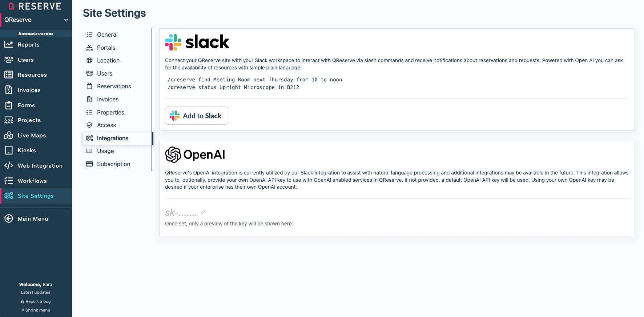
Task: Open the Subscription settings tab
Action: pyautogui.click(x=113, y=164)
